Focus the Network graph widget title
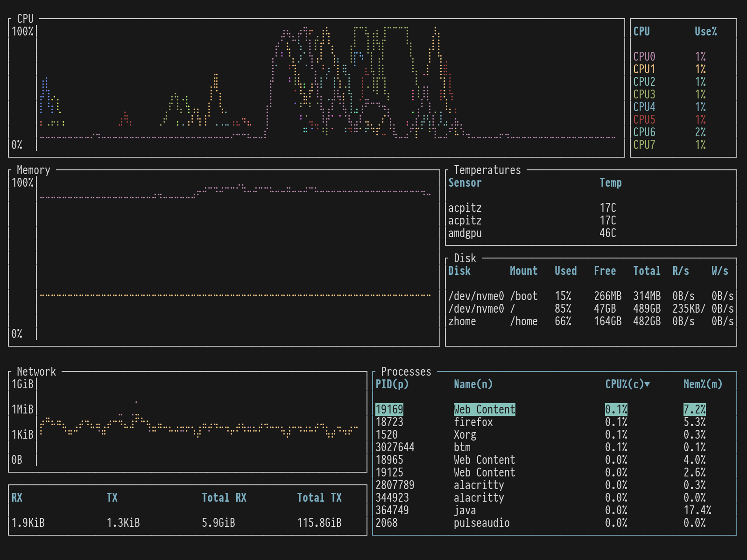The width and height of the screenshot is (747, 560). click(36, 371)
